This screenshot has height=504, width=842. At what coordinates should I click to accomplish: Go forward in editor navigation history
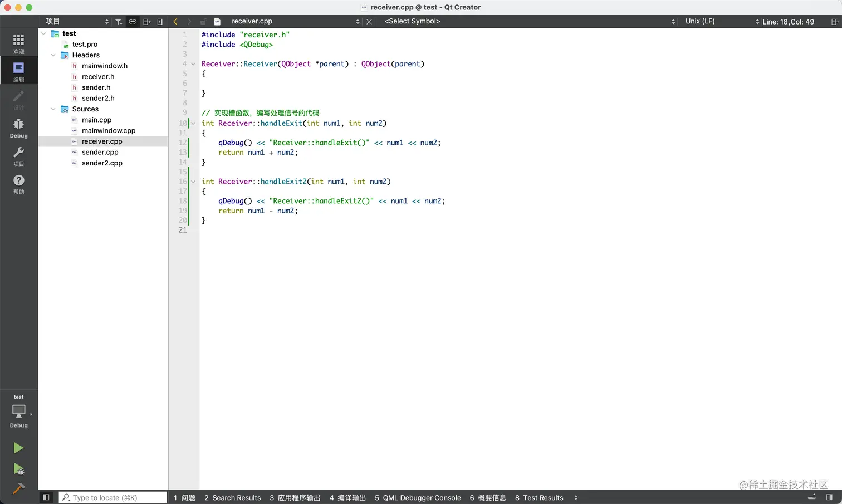pos(189,22)
